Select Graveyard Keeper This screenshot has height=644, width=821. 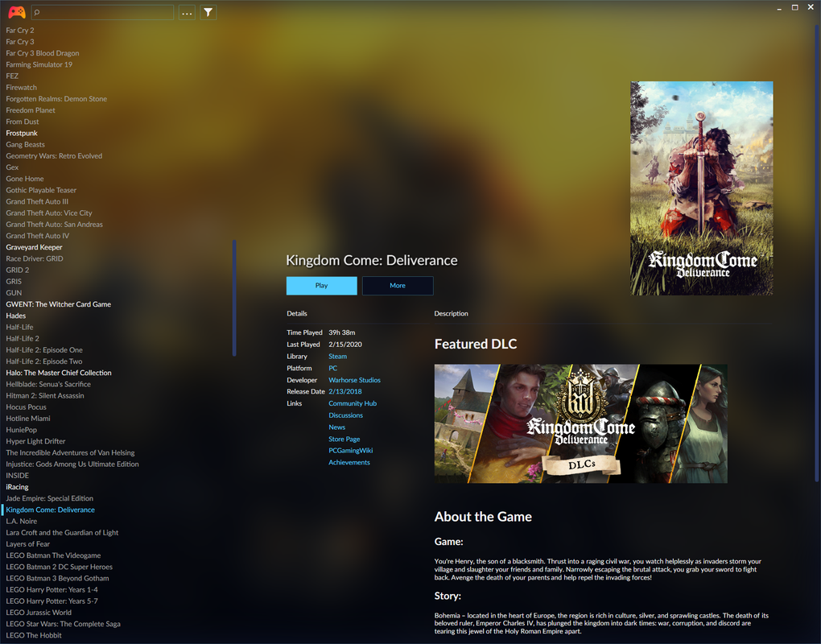click(x=34, y=247)
